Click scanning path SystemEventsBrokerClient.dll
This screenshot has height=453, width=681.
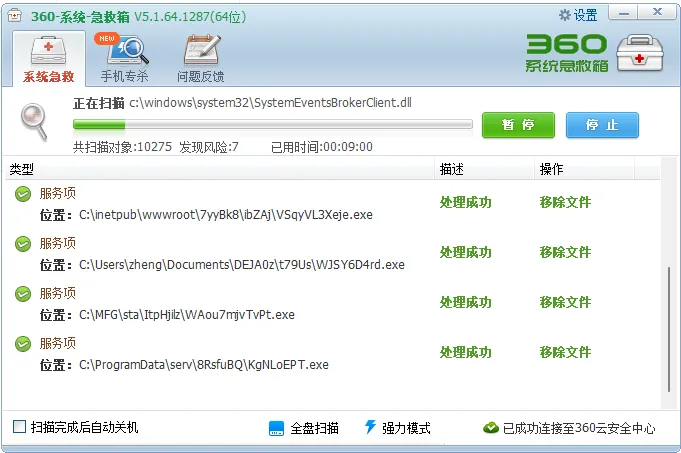click(x=271, y=103)
